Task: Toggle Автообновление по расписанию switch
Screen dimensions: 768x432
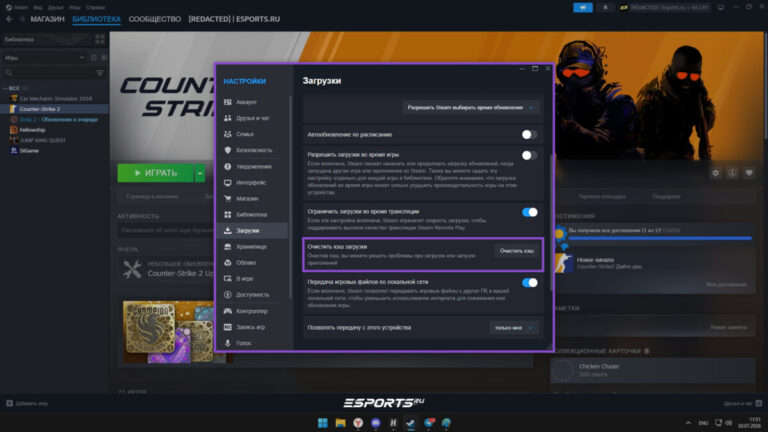Action: click(529, 134)
